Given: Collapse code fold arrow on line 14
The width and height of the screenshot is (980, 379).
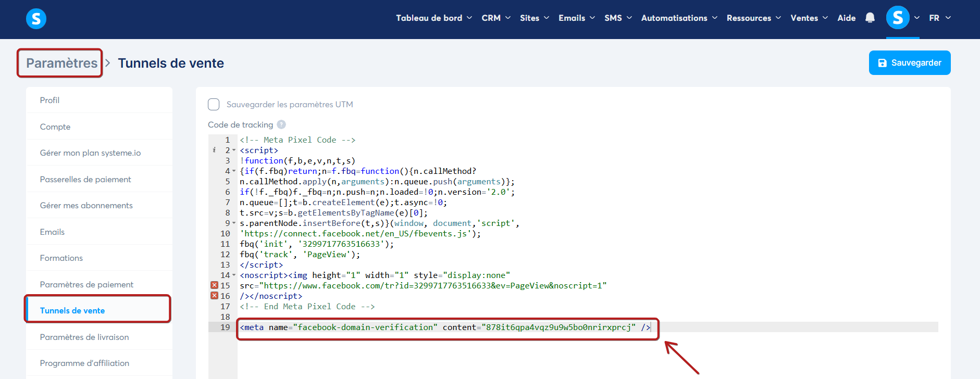Looking at the screenshot, I should click(x=234, y=275).
